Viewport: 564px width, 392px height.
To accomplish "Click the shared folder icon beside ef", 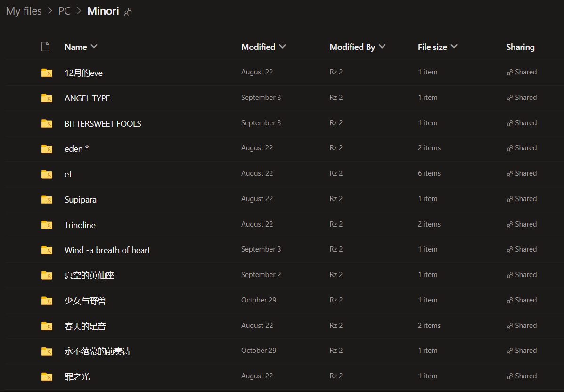I will coord(47,174).
